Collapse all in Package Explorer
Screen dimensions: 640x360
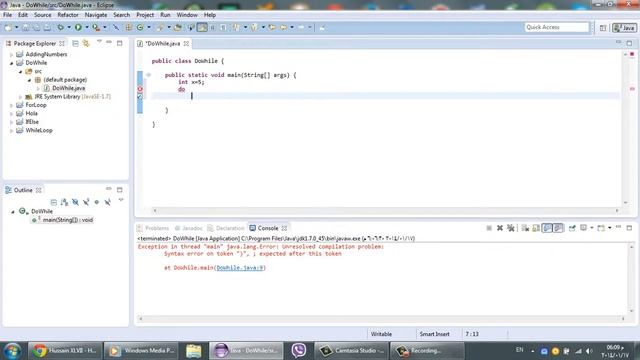(x=75, y=43)
